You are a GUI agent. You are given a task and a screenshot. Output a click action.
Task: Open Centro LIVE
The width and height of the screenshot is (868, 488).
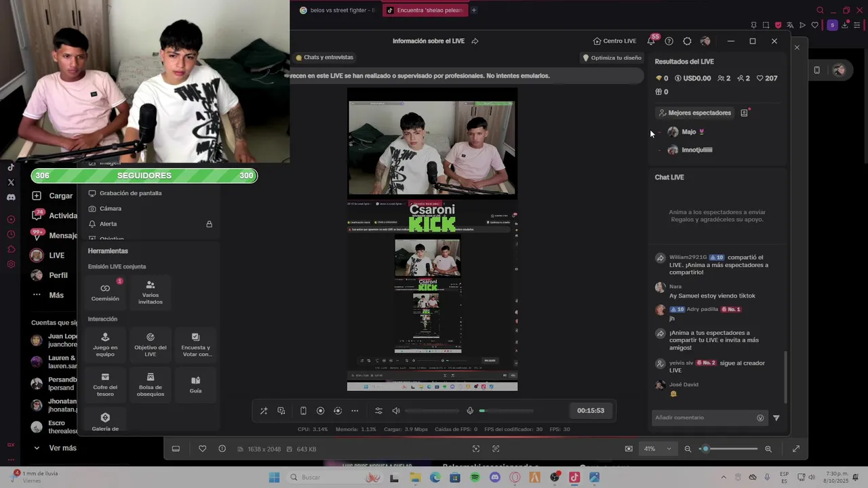click(x=614, y=41)
